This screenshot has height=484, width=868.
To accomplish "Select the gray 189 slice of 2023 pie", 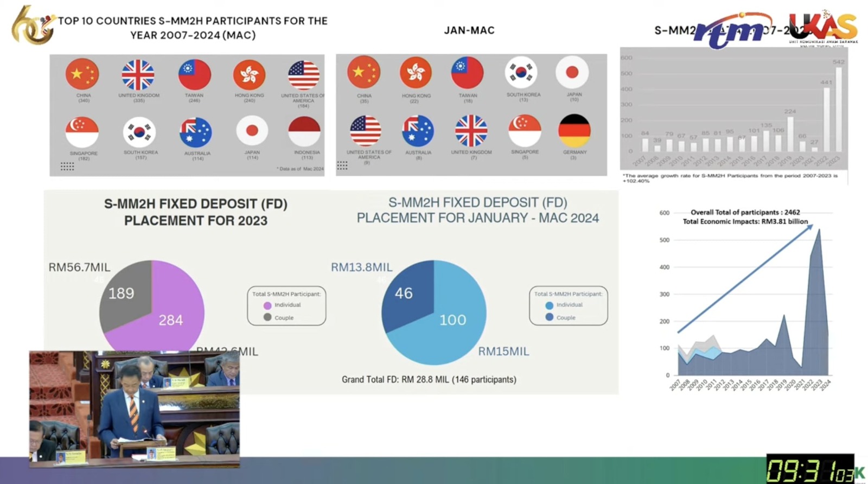I will point(126,296).
